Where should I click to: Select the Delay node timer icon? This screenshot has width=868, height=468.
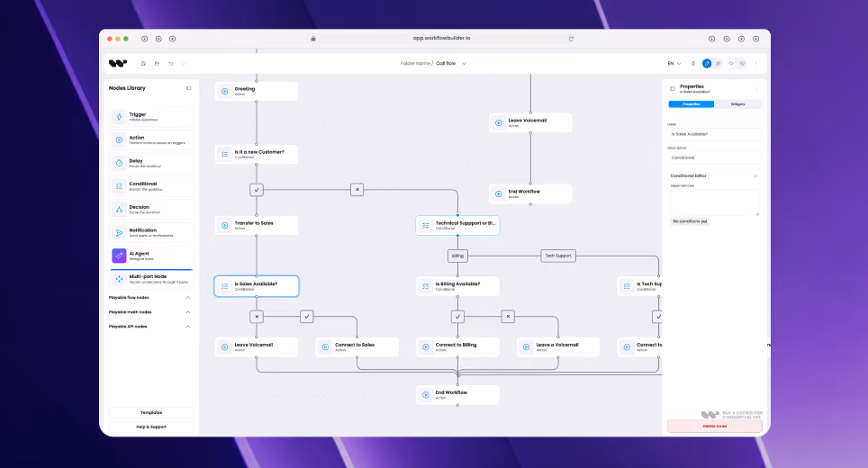pyautogui.click(x=119, y=163)
